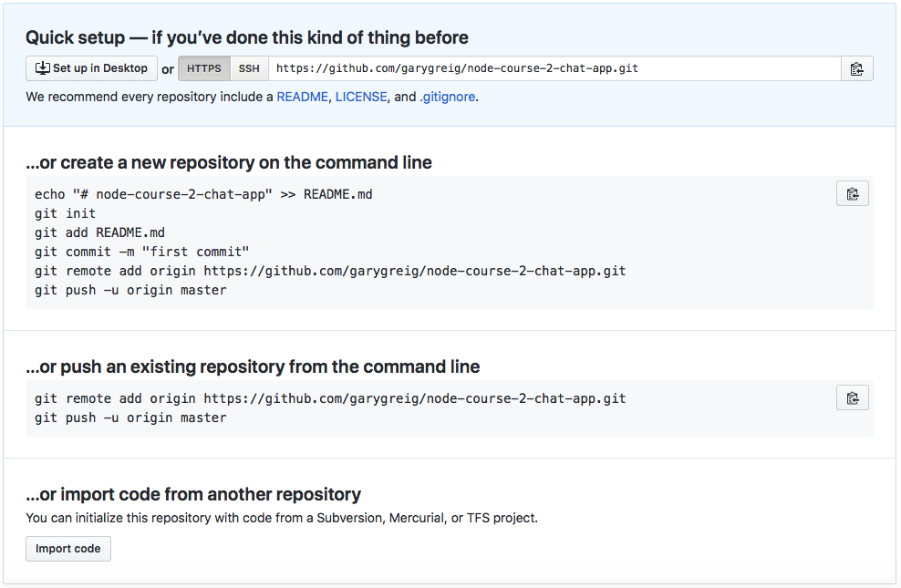Copy the repository URL to clipboard
Image resolution: width=901 pixels, height=588 pixels.
(x=856, y=68)
